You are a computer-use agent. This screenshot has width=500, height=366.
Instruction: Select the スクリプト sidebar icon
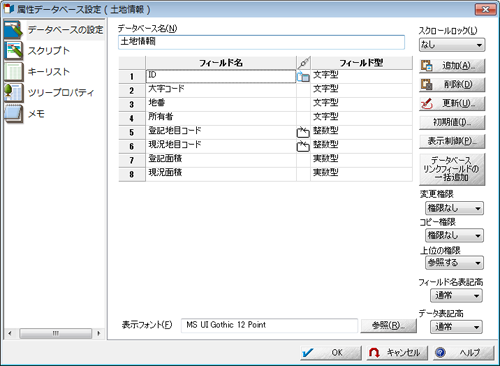13,51
